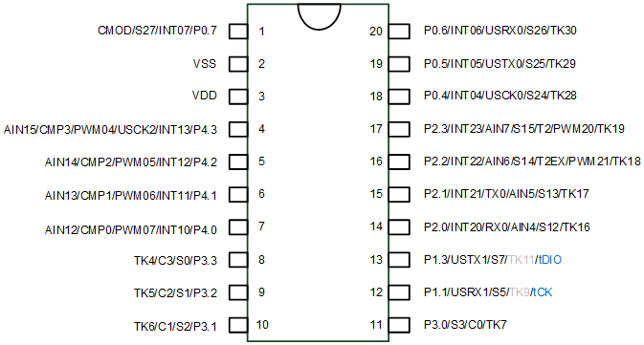
Task: Select the VDD pin 3 box
Action: point(238,97)
